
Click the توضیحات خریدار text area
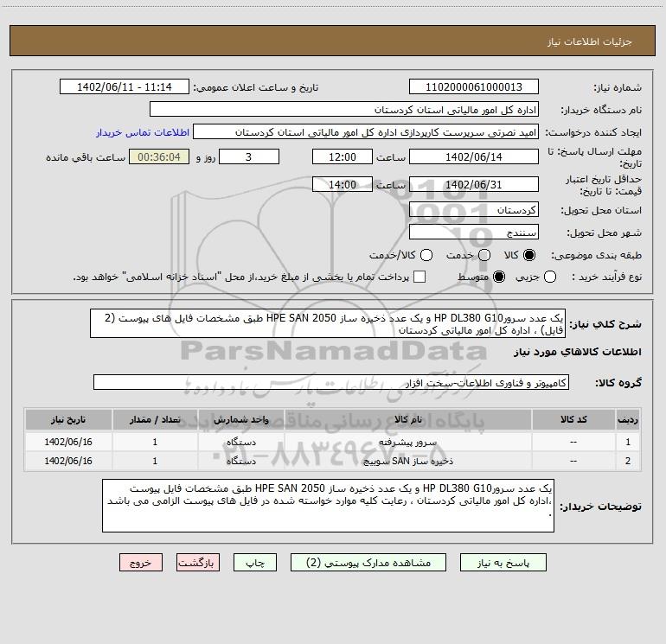click(328, 506)
